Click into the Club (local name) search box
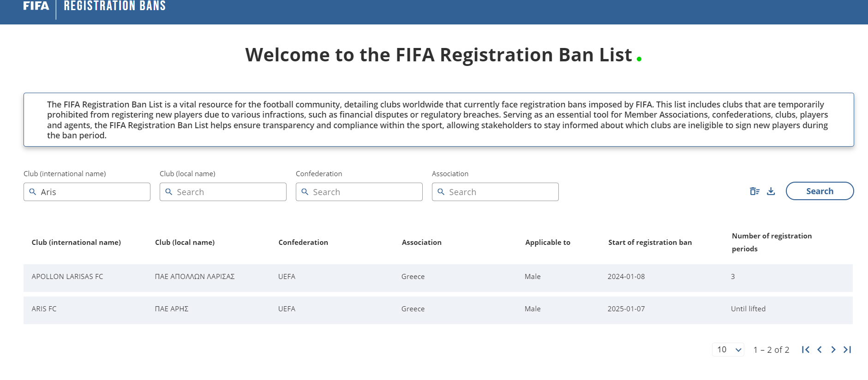868x380 pixels. coord(228,192)
